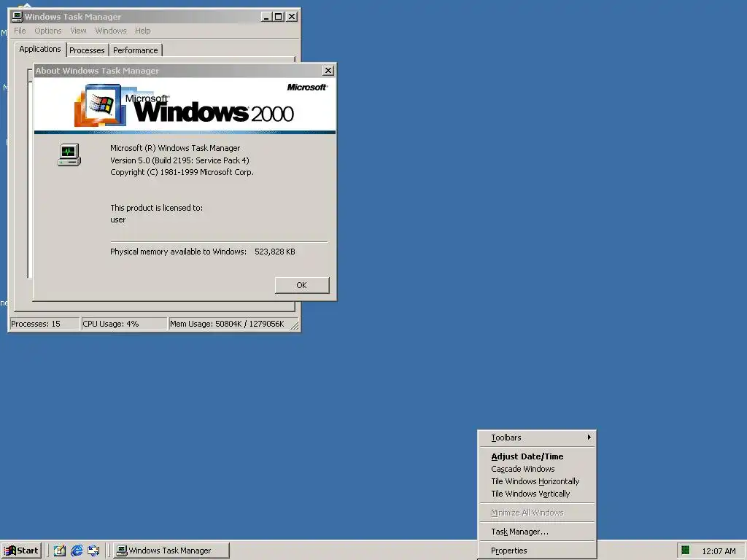Image resolution: width=747 pixels, height=560 pixels.
Task: Switch to the Applications tab
Action: point(40,49)
